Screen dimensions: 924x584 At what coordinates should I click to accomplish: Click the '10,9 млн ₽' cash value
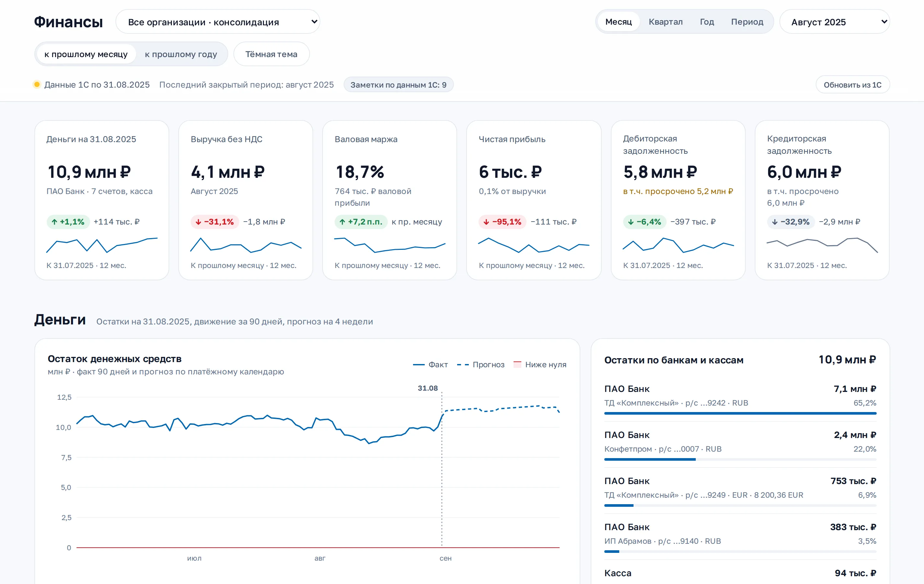pyautogui.click(x=89, y=172)
